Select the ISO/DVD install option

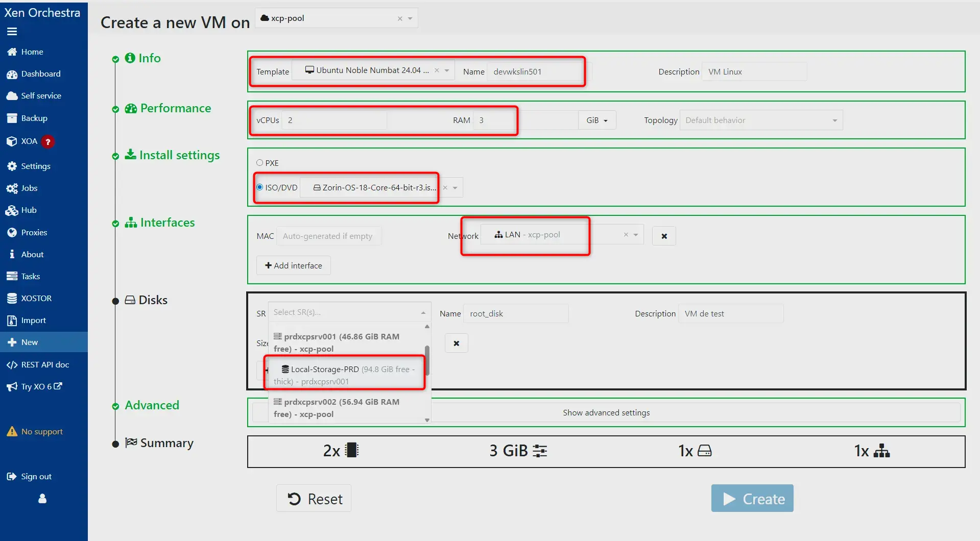click(259, 187)
